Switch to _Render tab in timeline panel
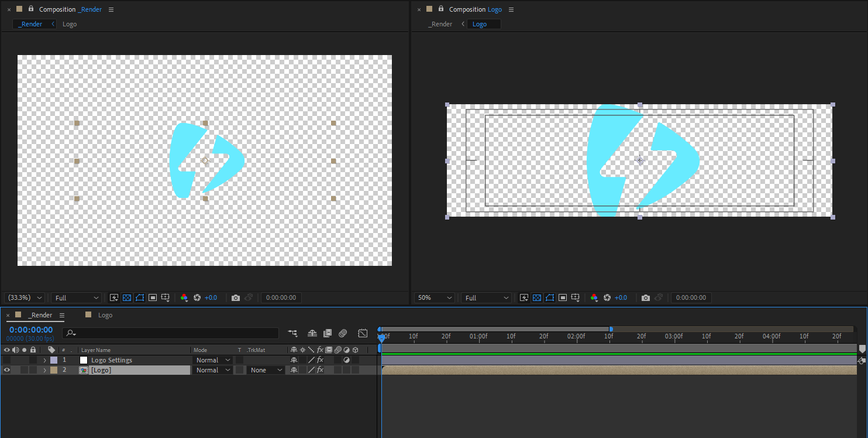 pyautogui.click(x=41, y=315)
